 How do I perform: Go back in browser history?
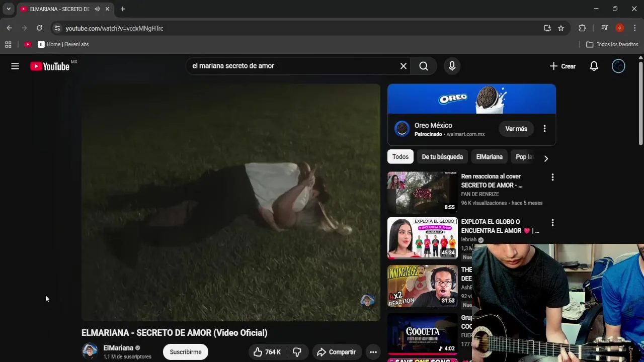[9, 28]
